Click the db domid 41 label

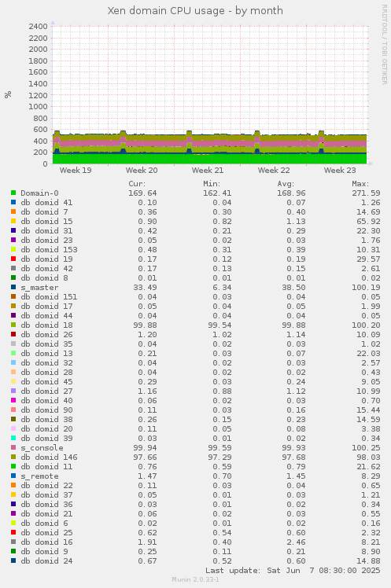click(x=46, y=203)
